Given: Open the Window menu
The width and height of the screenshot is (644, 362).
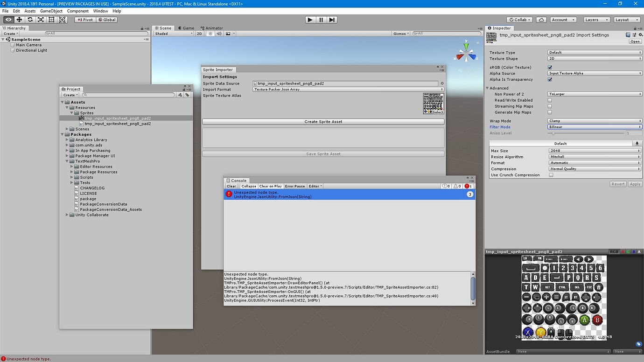Looking at the screenshot, I should pos(100,11).
